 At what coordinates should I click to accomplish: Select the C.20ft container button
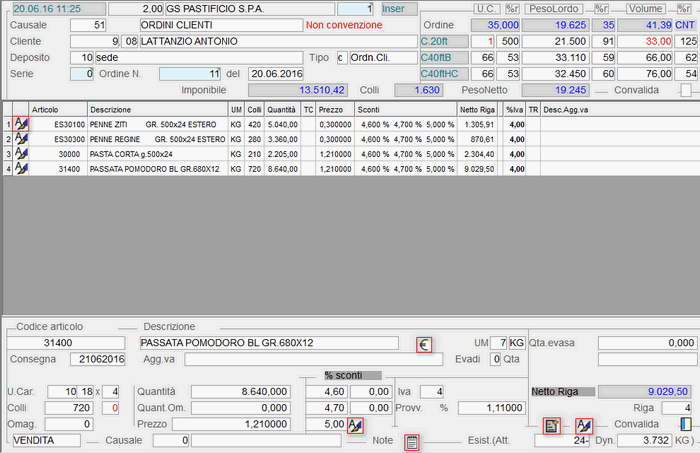444,42
